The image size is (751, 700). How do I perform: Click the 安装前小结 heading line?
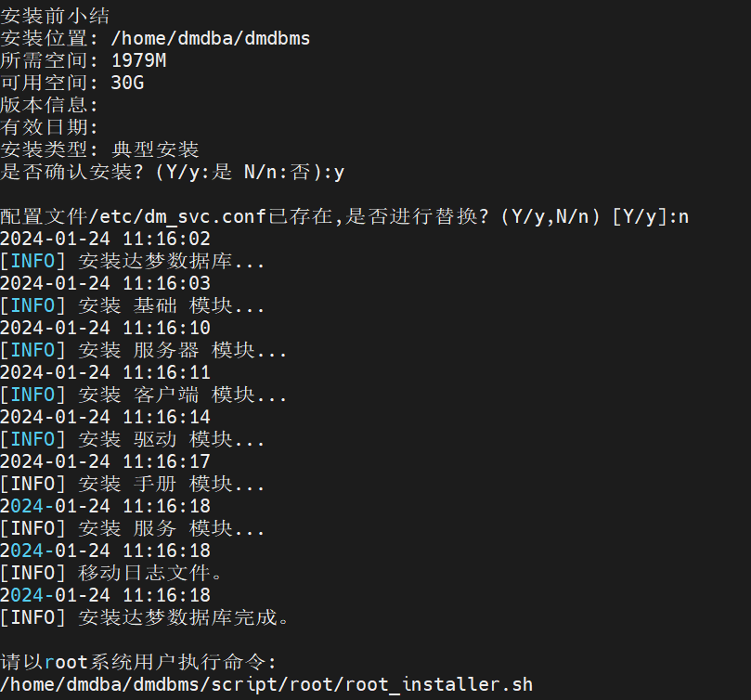tap(56, 16)
